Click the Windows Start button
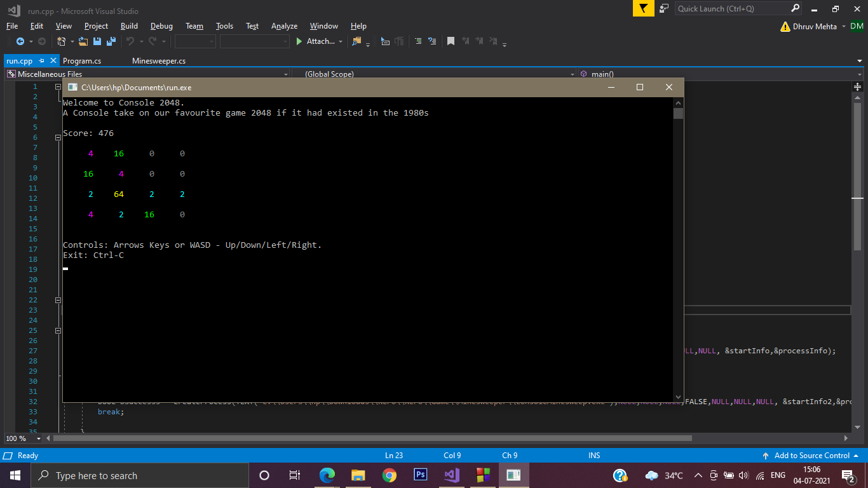This screenshot has width=868, height=488. pyautogui.click(x=15, y=475)
